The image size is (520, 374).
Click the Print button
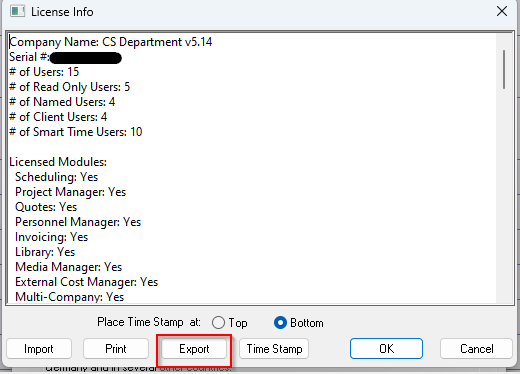click(116, 349)
